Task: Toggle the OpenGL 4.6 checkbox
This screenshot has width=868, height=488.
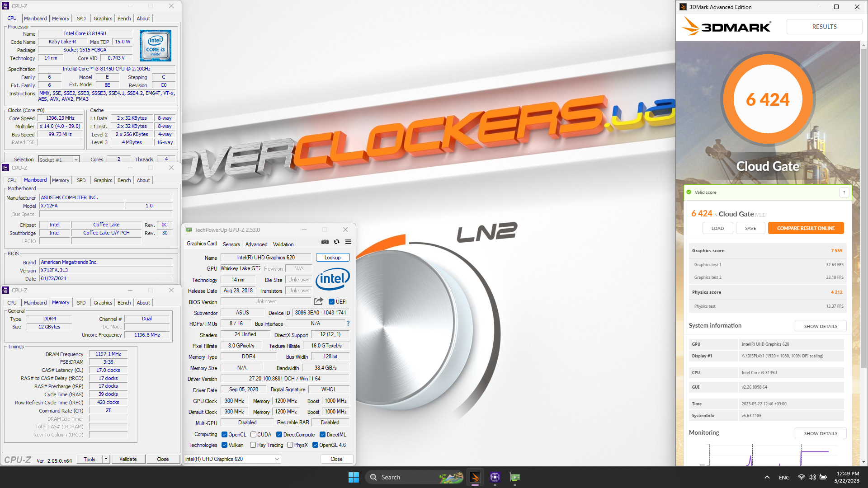Action: pyautogui.click(x=315, y=445)
